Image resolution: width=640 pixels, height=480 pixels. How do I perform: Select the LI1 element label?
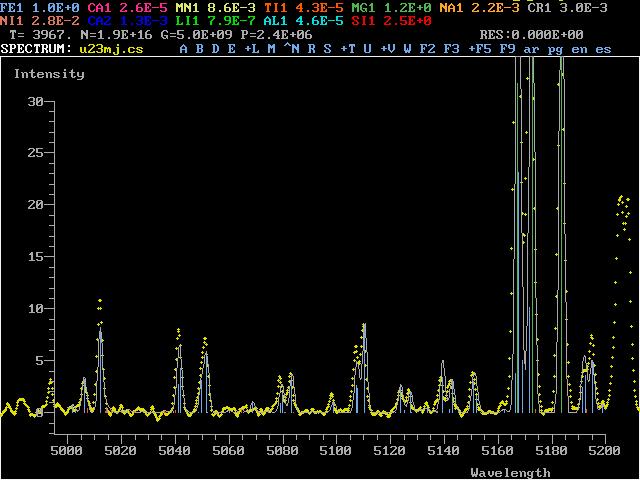[x=187, y=21]
